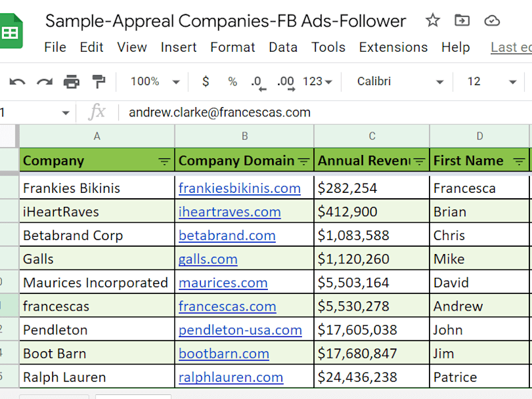
Task: Toggle the Company column filter
Action: [x=164, y=161]
